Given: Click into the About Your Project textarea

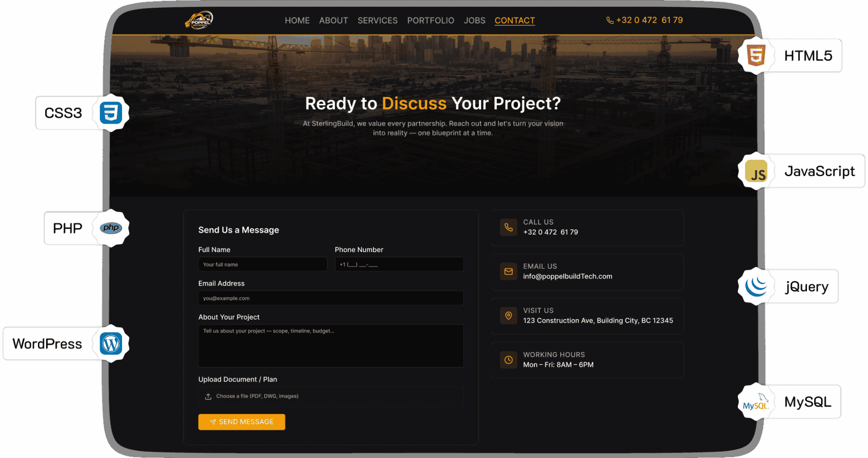Looking at the screenshot, I should coord(330,346).
